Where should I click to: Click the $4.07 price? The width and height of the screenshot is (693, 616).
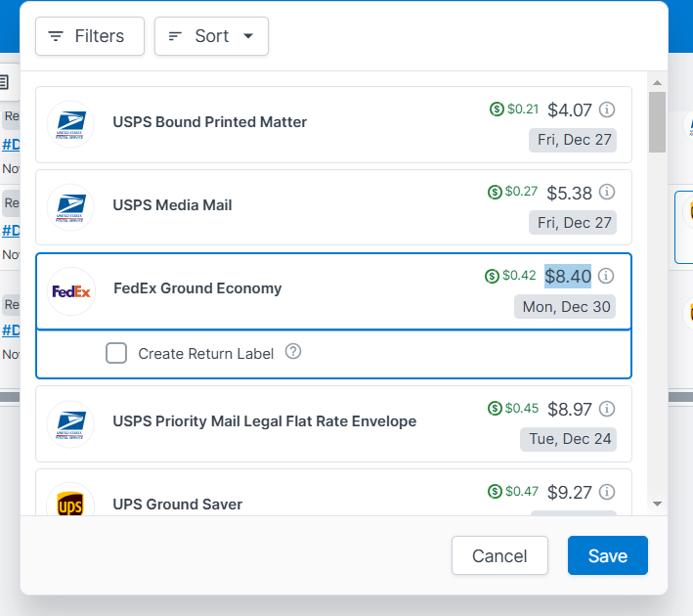[570, 110]
